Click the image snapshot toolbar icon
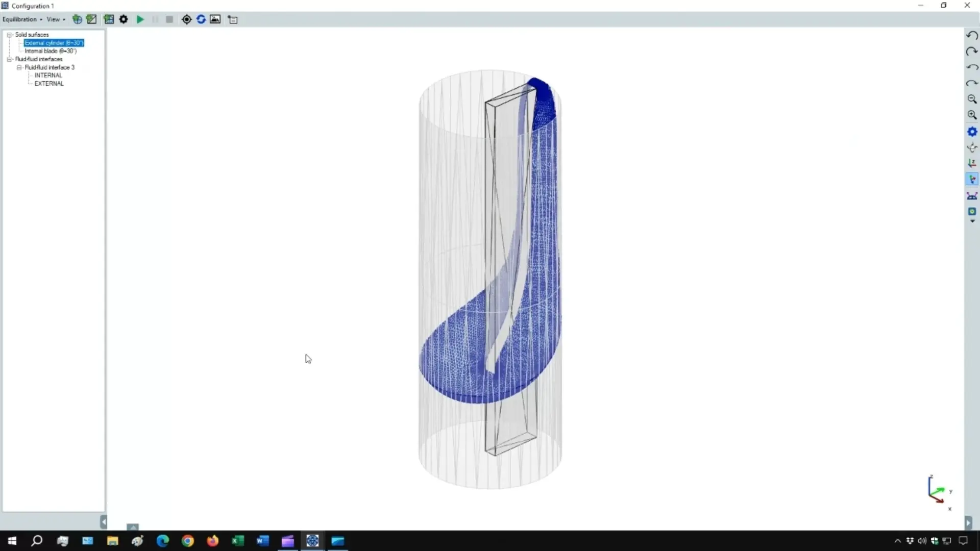 (x=215, y=19)
